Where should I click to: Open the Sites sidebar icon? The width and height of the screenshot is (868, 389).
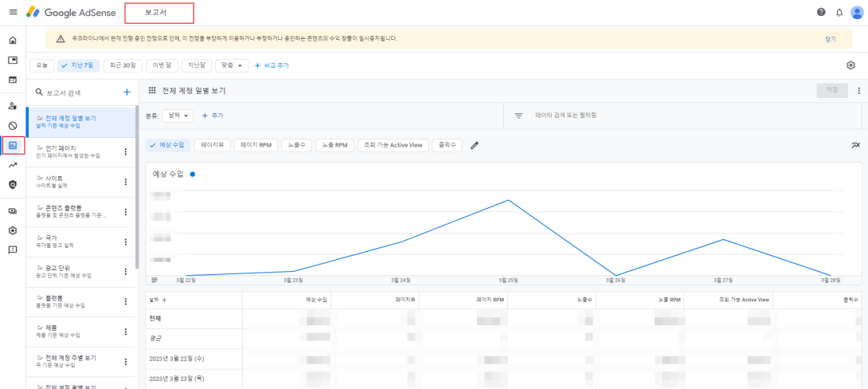(x=13, y=80)
